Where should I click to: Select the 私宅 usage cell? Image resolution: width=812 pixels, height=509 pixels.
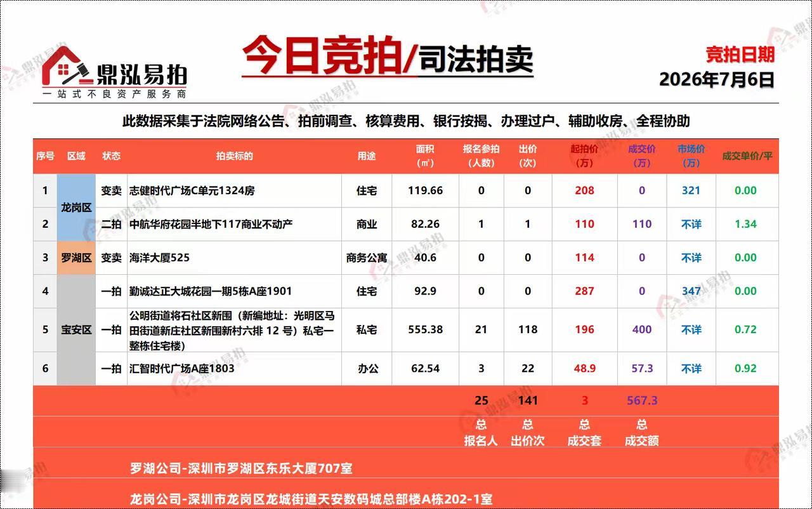tap(367, 330)
